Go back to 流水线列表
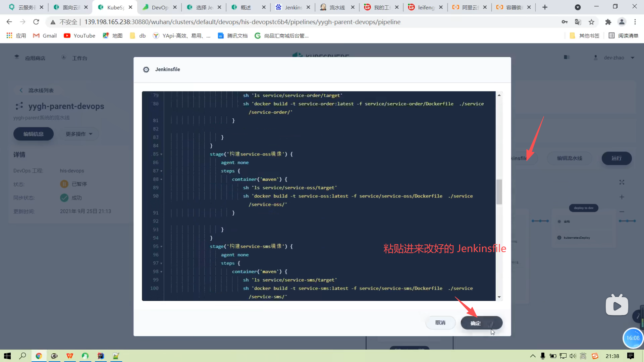The image size is (644, 362). pos(36,90)
